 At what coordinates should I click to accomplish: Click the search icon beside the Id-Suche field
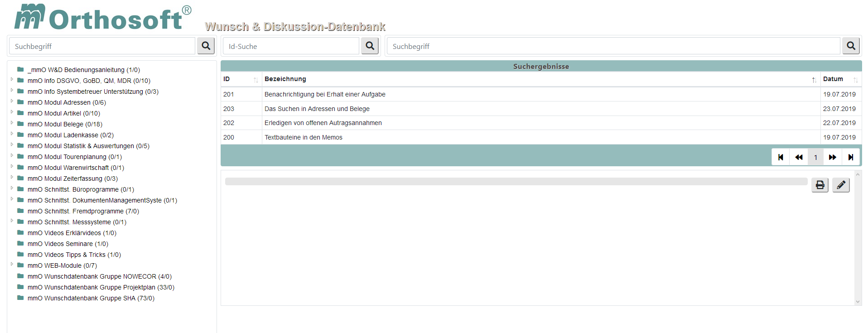coord(370,46)
